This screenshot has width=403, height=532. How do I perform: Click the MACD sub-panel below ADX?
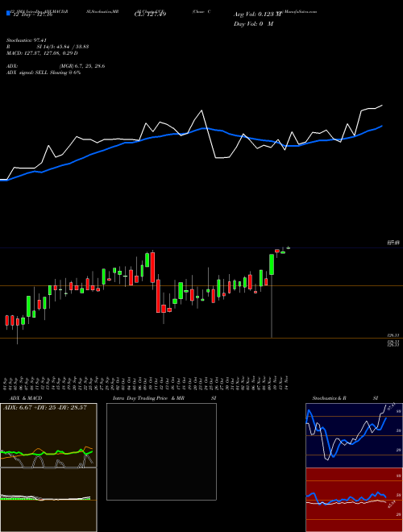point(48,500)
